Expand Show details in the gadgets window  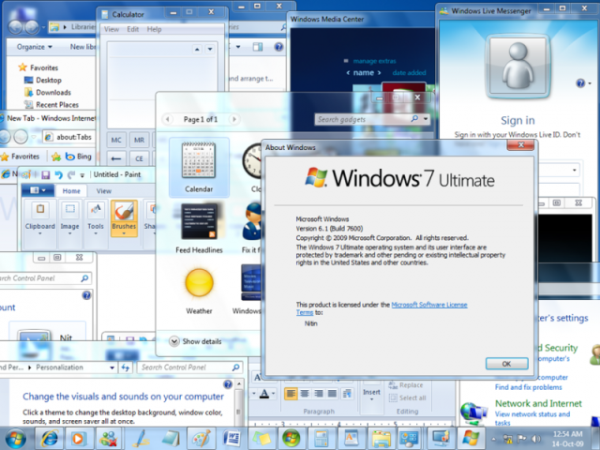(x=196, y=341)
